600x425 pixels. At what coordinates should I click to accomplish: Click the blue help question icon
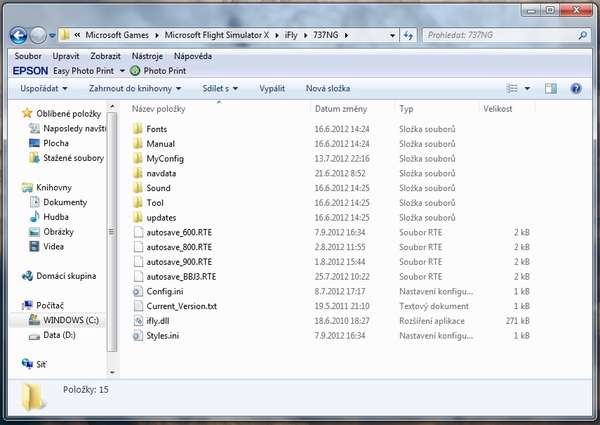(x=576, y=89)
